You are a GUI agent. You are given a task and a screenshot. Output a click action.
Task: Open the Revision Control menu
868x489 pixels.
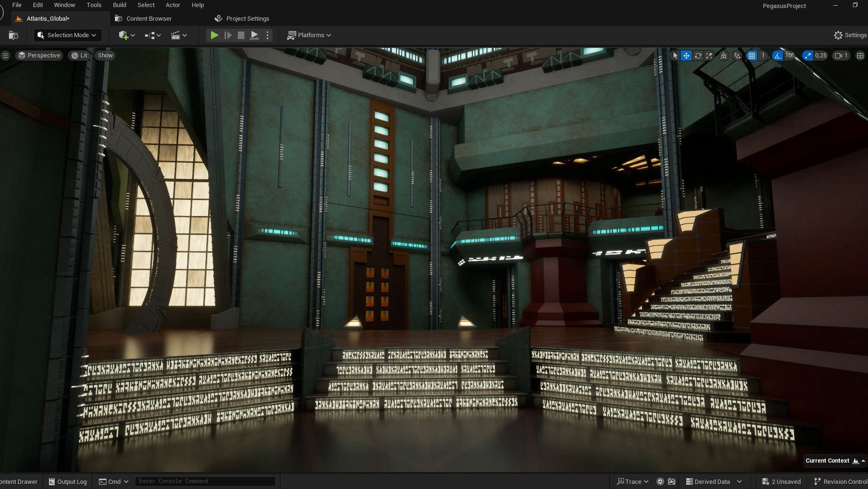coord(841,481)
